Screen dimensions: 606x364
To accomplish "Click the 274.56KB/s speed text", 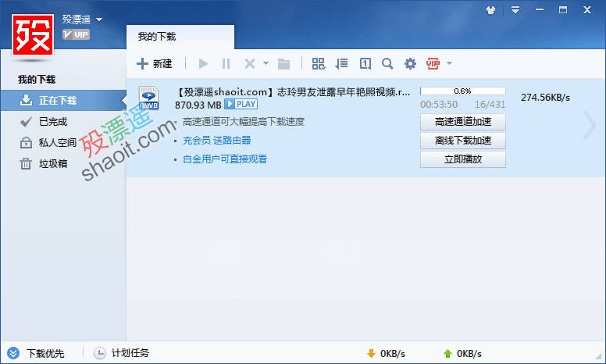I will [545, 98].
